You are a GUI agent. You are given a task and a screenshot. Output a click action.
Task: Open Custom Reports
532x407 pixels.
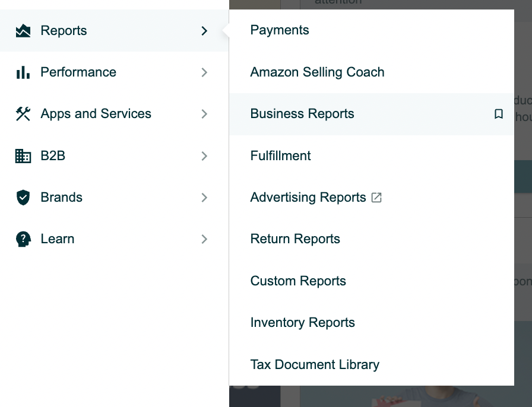coord(372,281)
